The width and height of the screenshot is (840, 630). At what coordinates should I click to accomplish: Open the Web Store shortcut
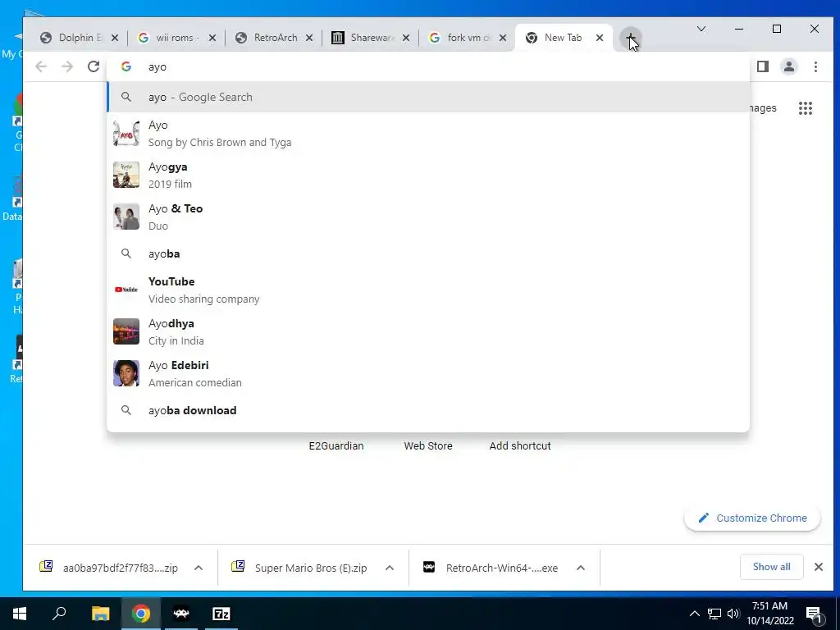pos(428,445)
